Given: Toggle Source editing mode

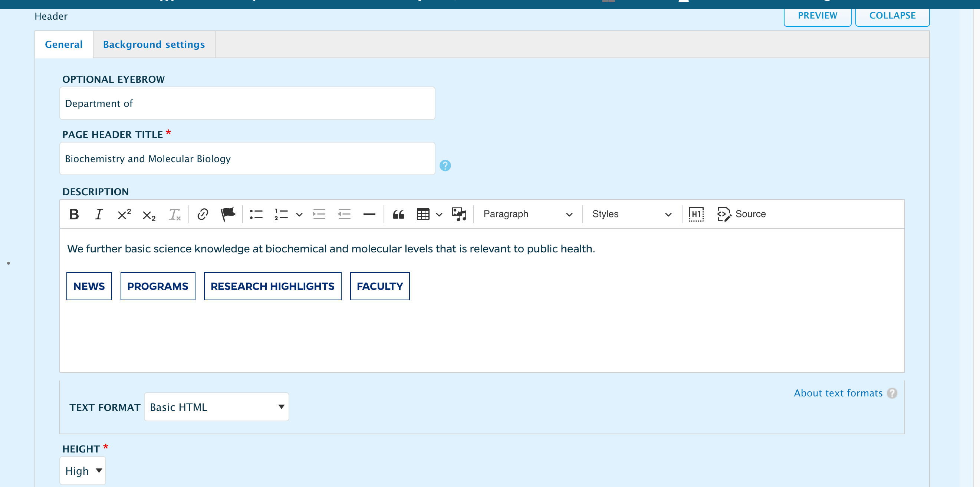Looking at the screenshot, I should pos(741,214).
